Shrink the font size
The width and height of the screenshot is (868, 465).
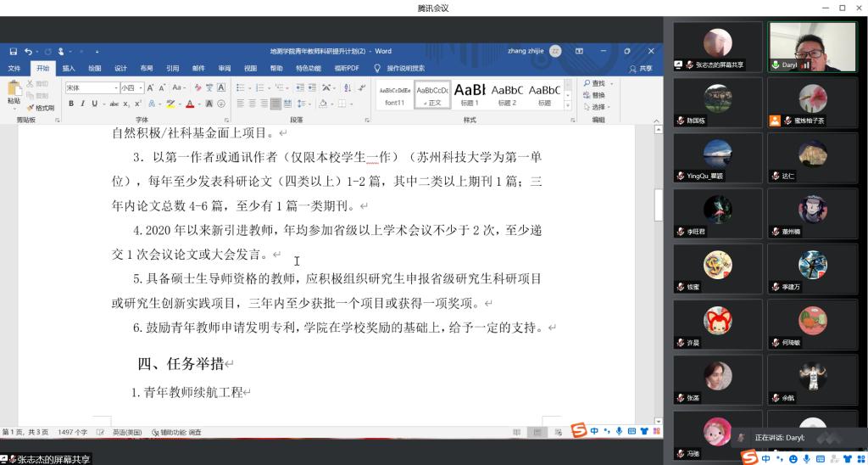pyautogui.click(x=162, y=87)
